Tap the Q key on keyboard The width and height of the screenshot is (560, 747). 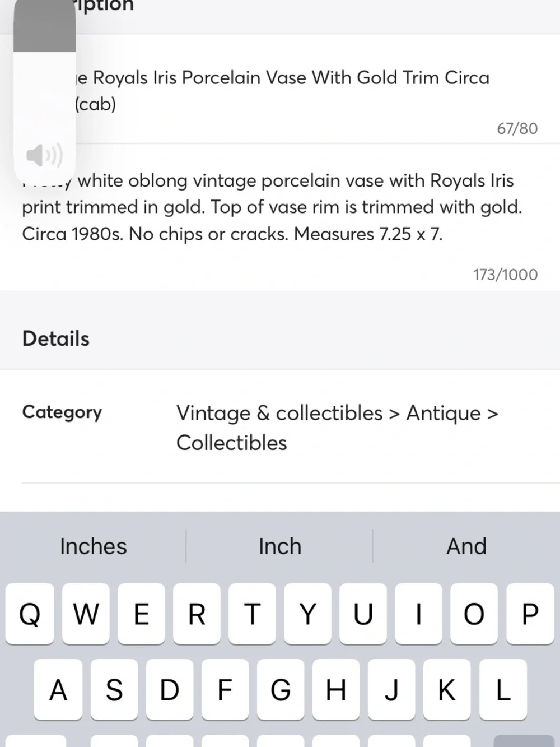30,614
